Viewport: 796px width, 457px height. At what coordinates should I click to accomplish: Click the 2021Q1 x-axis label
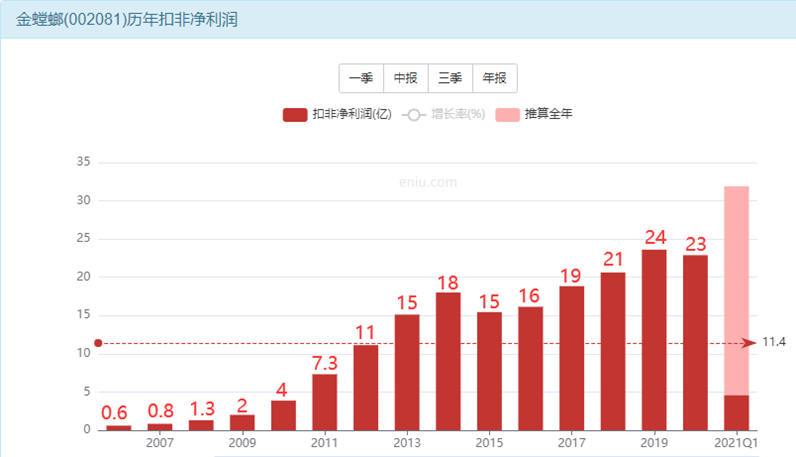pyautogui.click(x=736, y=443)
